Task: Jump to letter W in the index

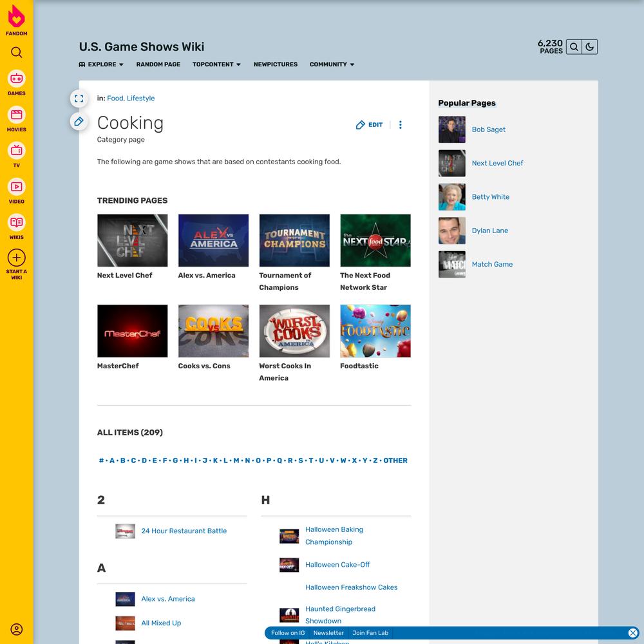Action: click(343, 460)
